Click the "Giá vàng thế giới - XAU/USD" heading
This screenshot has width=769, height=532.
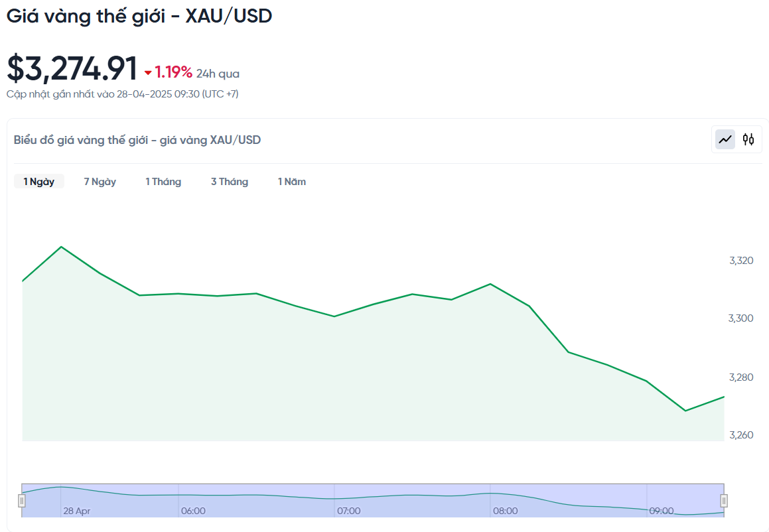[139, 17]
